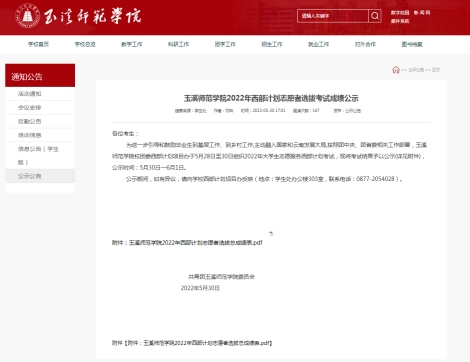The image size is (470, 362).
Task: Click the 各位考生： greeting line
Action: point(125,133)
